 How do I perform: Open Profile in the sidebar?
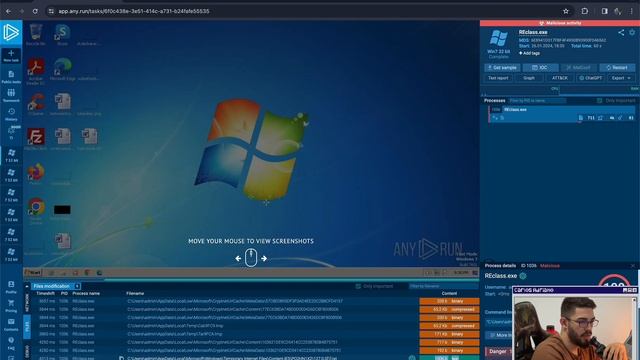tap(11, 287)
